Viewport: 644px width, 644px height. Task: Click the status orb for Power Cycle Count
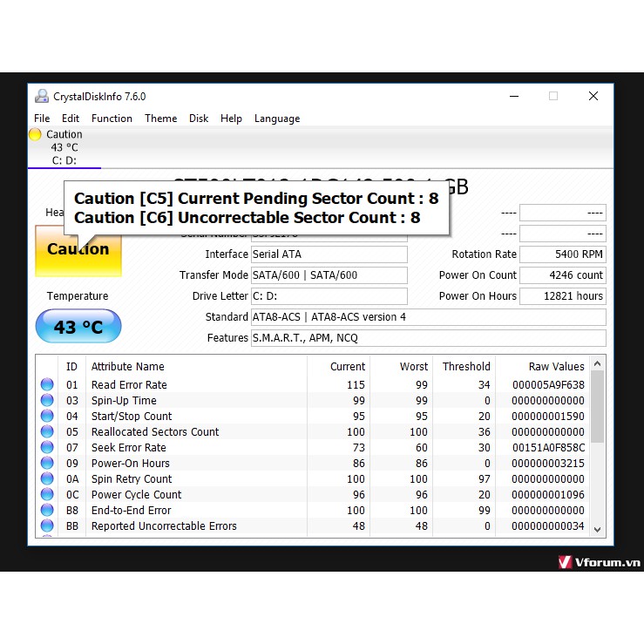tap(46, 495)
